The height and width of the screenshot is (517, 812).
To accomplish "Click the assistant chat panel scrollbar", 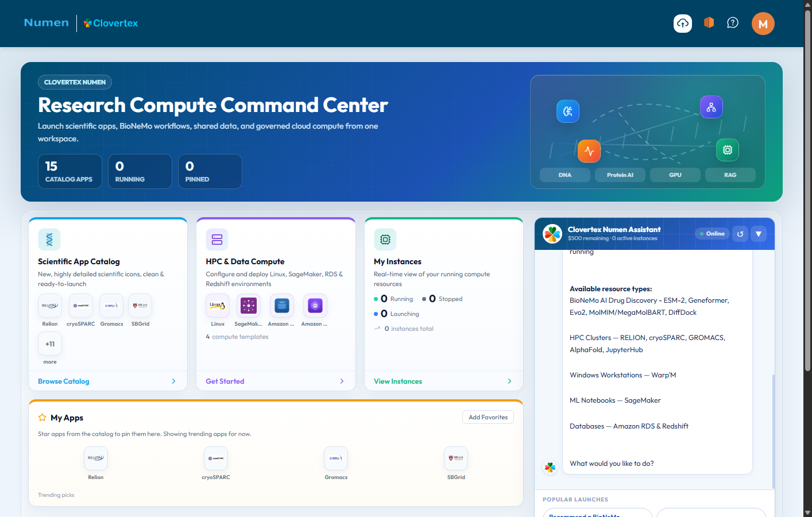I will coord(773,431).
